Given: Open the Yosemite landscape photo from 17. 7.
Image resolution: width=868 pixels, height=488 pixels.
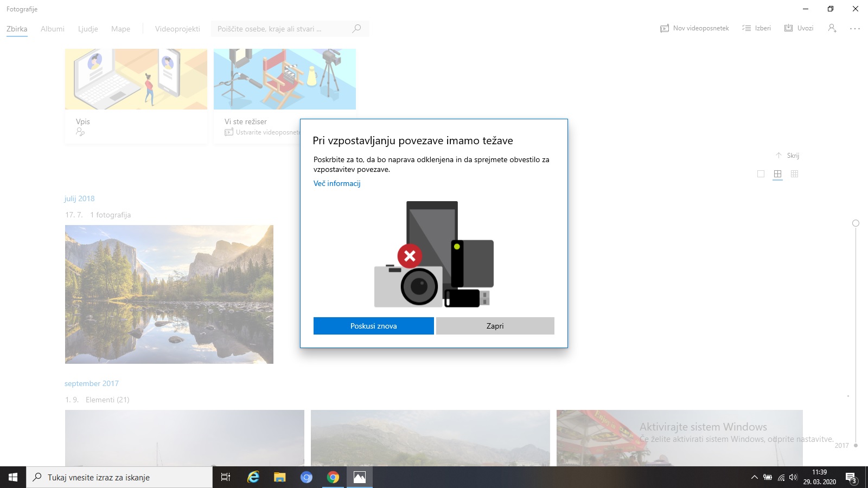Looking at the screenshot, I should (169, 294).
